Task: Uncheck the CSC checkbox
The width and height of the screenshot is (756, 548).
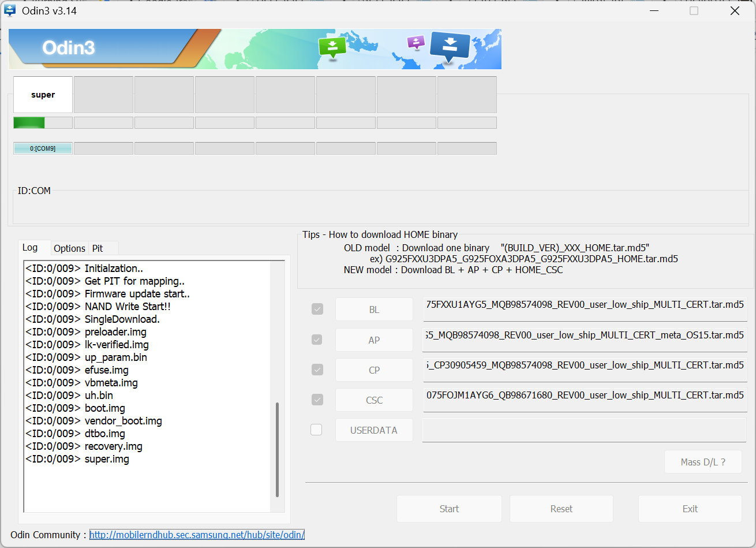Action: pos(317,400)
